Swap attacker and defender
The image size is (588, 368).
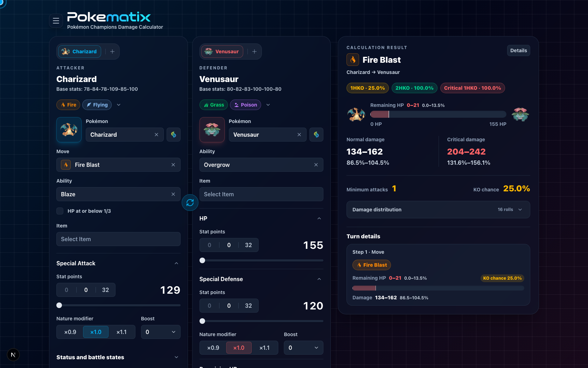click(190, 203)
